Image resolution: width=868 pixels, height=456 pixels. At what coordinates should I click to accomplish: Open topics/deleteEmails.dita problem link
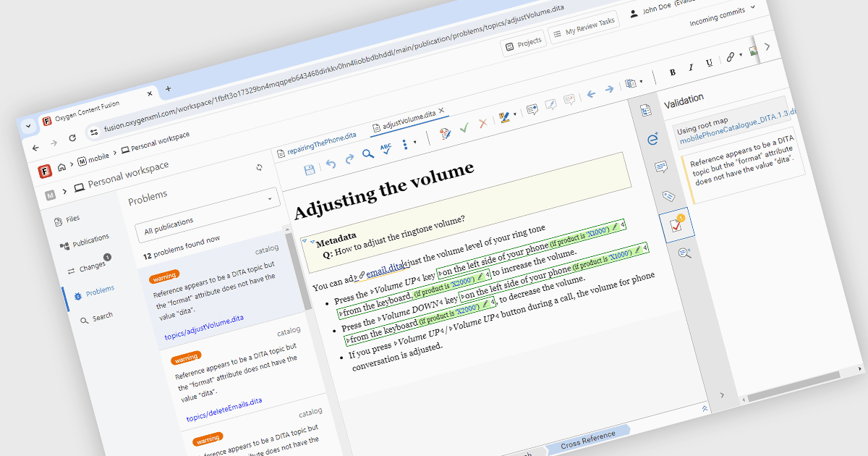point(224,409)
